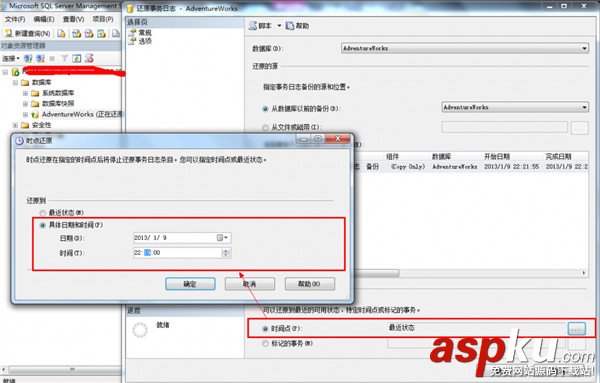
Task: Open the 项目(P) menu
Action: point(103,19)
